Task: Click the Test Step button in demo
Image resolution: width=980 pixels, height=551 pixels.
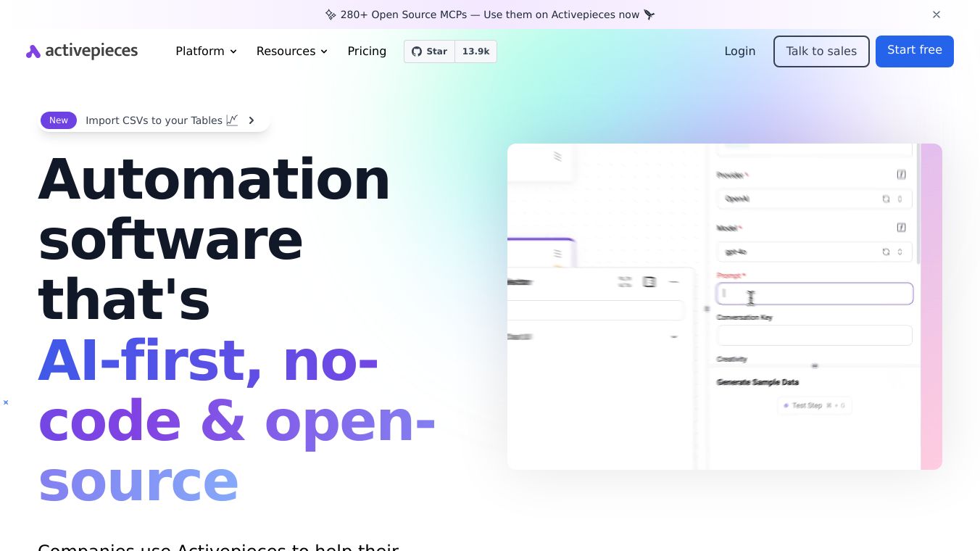Action: coord(815,406)
